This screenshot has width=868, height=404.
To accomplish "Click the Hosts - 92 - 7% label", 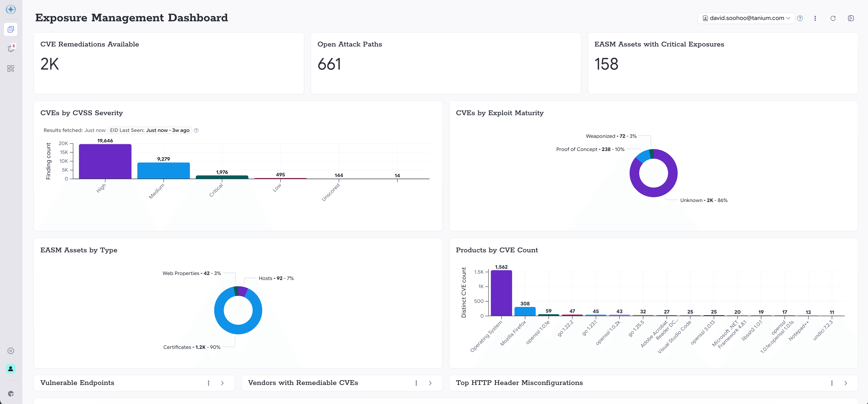I will [276, 279].
